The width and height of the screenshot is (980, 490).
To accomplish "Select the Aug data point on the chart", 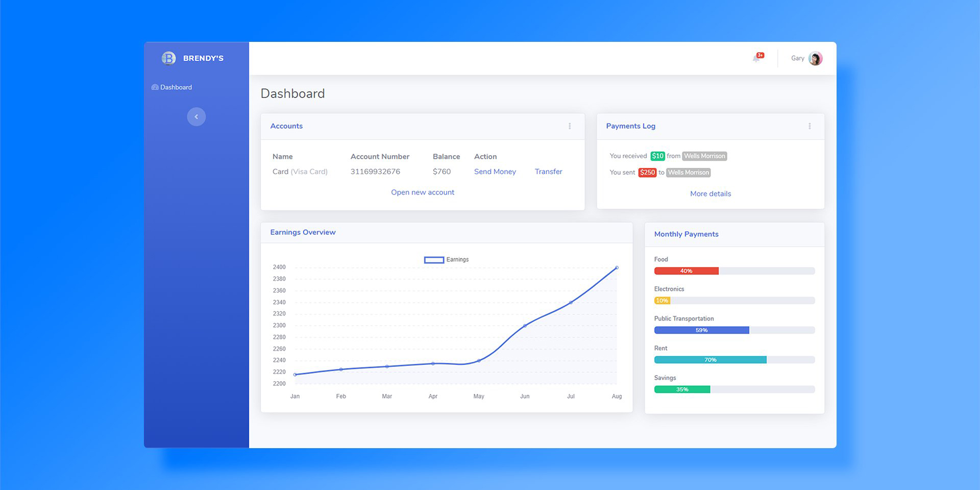I will point(617,267).
